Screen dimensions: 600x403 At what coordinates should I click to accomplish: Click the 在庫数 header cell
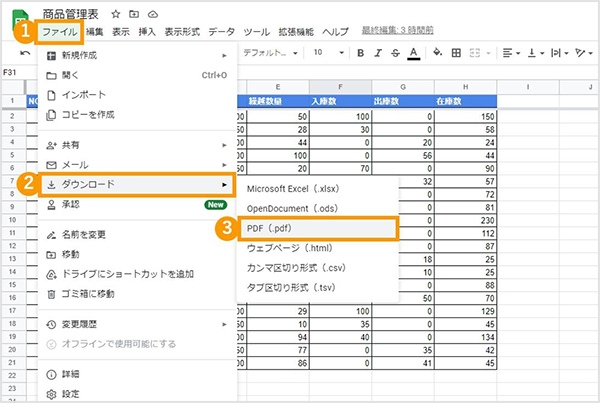(x=465, y=101)
